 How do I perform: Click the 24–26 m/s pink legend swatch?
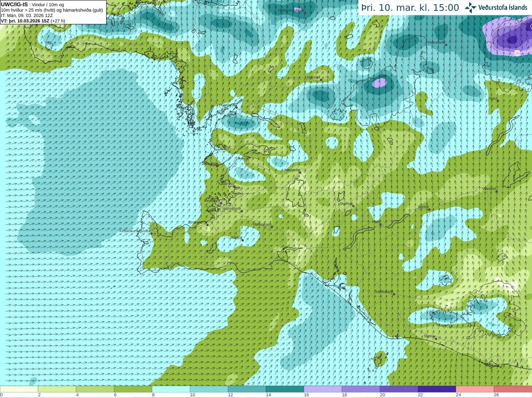(x=475, y=389)
